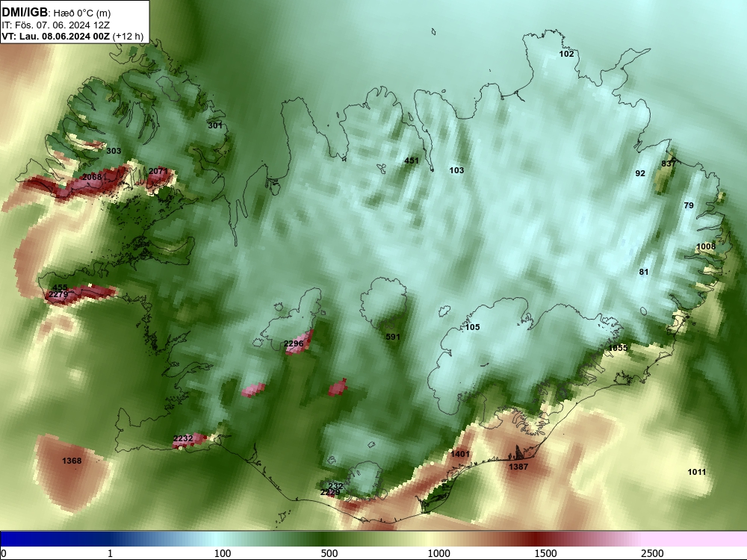Click the 0 tick on the color scale
This screenshot has height=560, width=747.
pos(4,553)
